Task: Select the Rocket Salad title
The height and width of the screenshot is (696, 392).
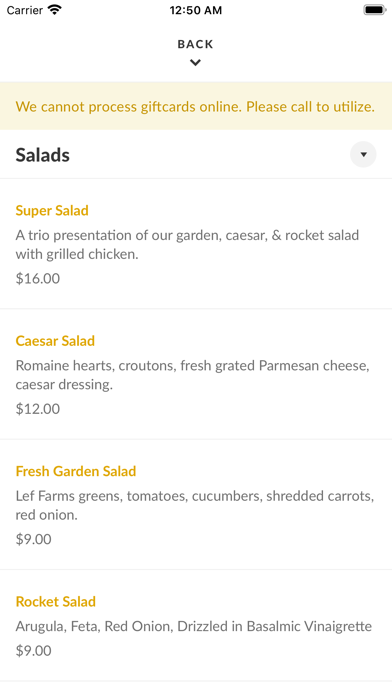Action: tap(56, 601)
